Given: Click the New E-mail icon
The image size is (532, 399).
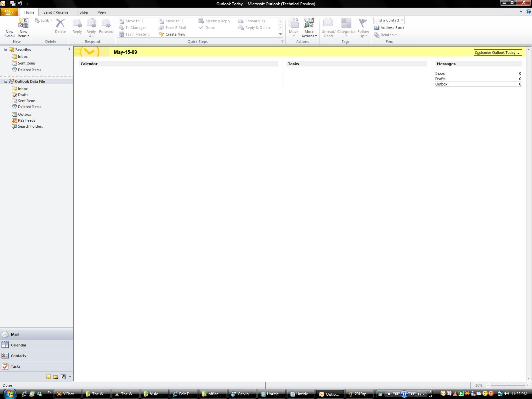Looking at the screenshot, I should click(9, 24).
